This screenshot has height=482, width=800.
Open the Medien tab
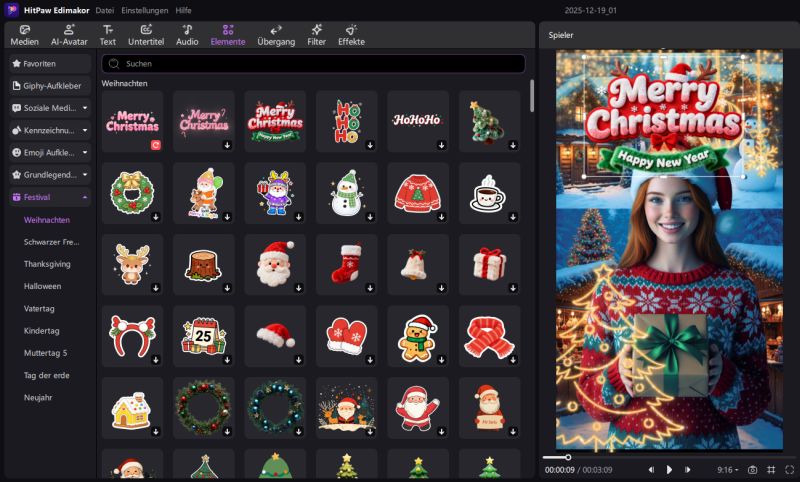[x=24, y=35]
